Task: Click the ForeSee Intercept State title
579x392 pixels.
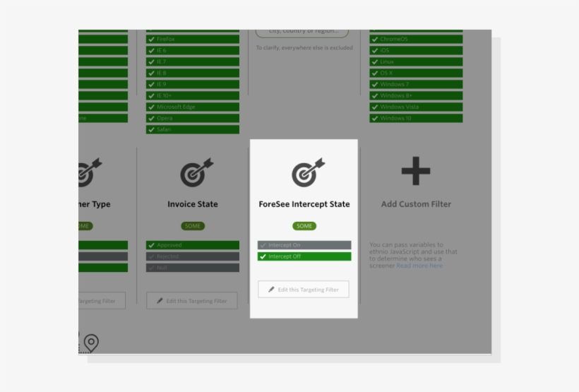Action: point(304,204)
